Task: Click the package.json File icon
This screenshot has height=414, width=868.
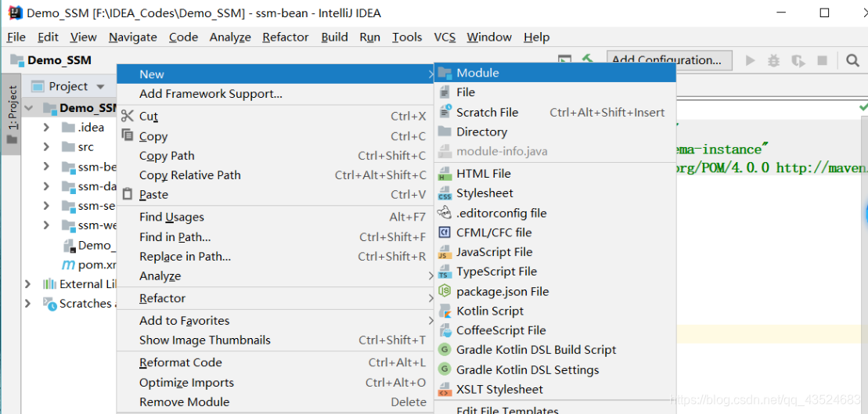Action: [445, 291]
